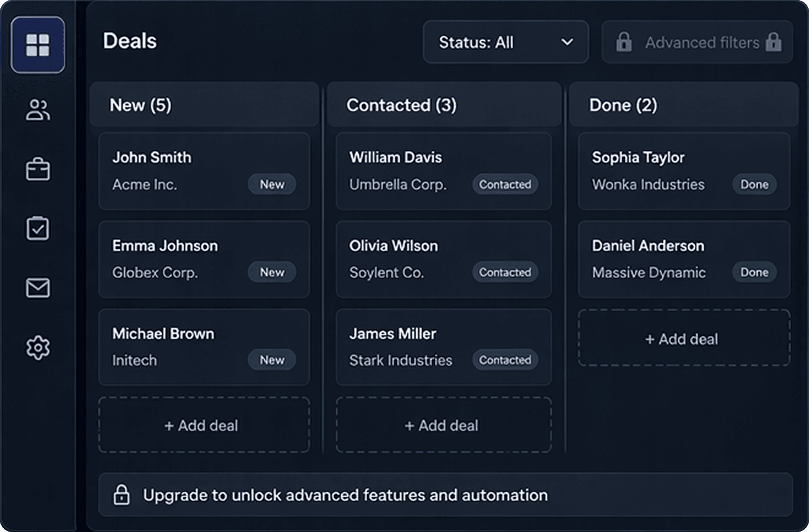Click the Stark Industries company text

pyautogui.click(x=401, y=360)
